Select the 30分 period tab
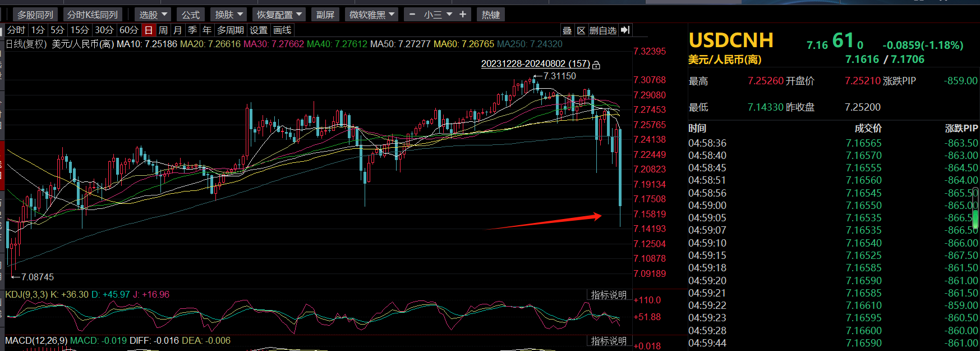This screenshot has width=980, height=351. coord(104,30)
